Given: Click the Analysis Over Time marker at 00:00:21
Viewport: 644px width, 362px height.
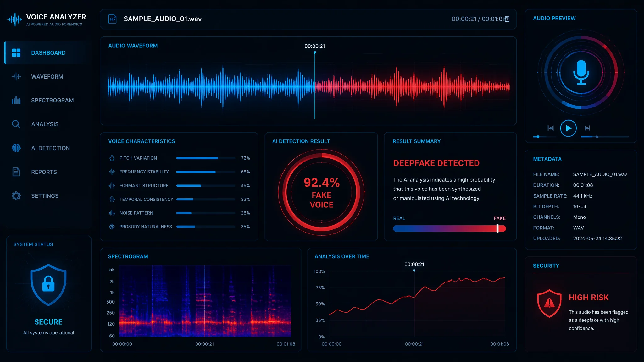Looking at the screenshot, I should click(414, 271).
